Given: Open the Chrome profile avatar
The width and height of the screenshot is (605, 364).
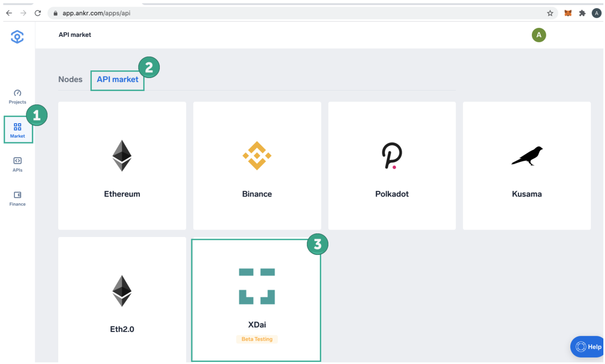Looking at the screenshot, I should pyautogui.click(x=597, y=13).
